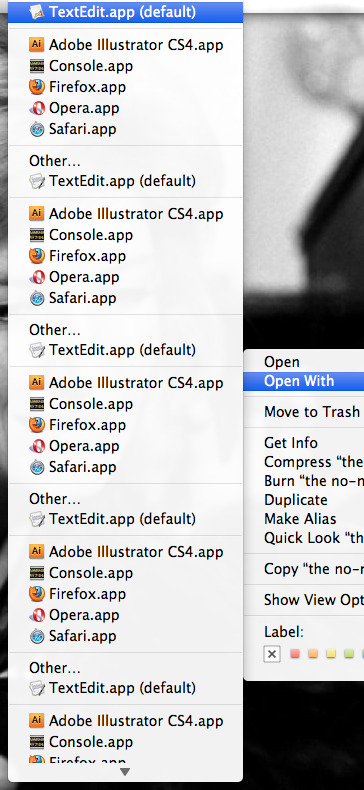Select second-from-top Console.app icon entry

point(36,235)
